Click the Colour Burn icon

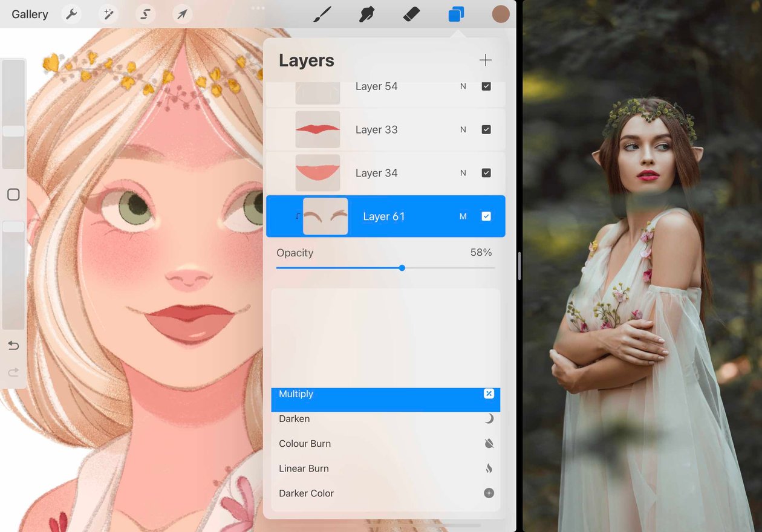click(489, 444)
